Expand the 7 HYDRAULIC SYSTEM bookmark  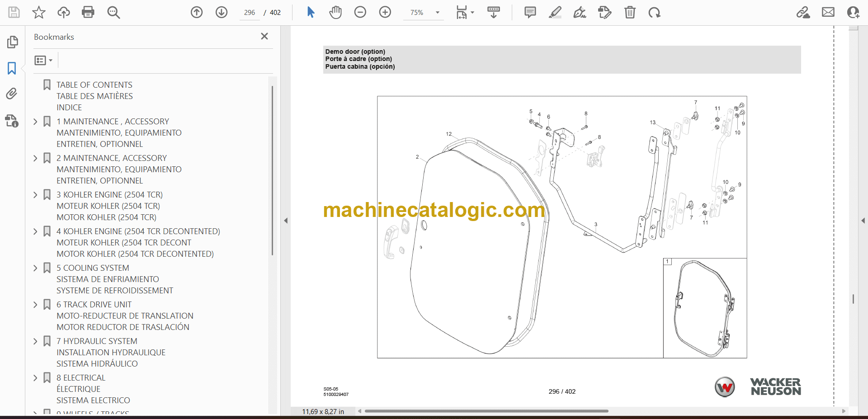(x=35, y=341)
